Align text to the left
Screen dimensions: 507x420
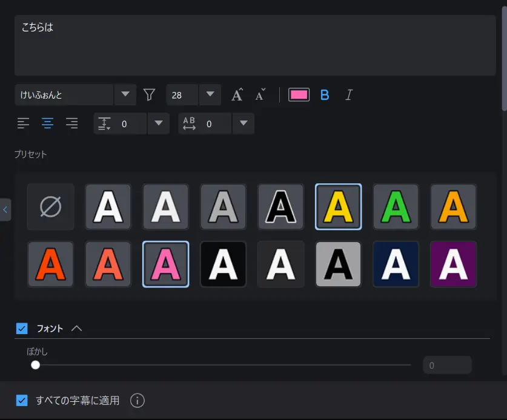tap(23, 123)
